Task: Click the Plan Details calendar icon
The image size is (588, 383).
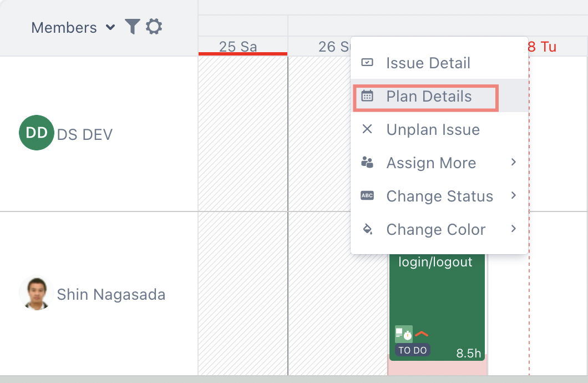Action: 367,96
